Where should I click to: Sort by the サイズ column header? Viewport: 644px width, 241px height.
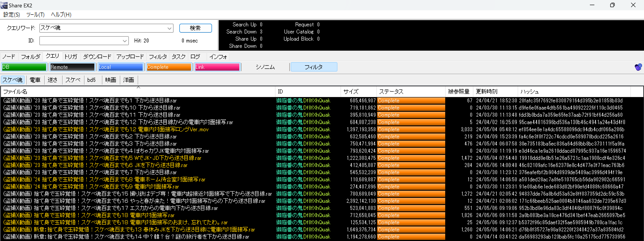tap(358, 92)
